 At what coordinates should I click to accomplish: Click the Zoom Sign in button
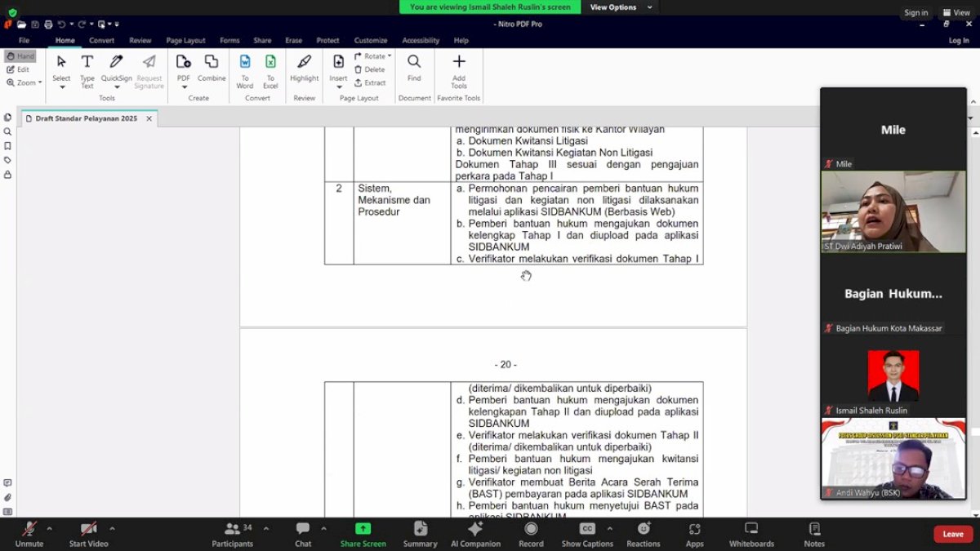click(915, 12)
